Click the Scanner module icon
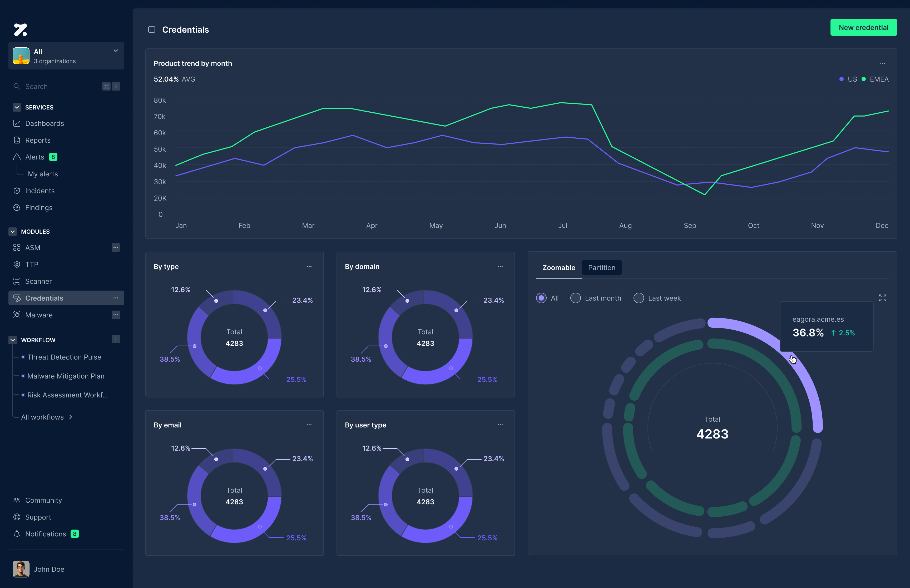This screenshot has height=588, width=910. (x=17, y=281)
